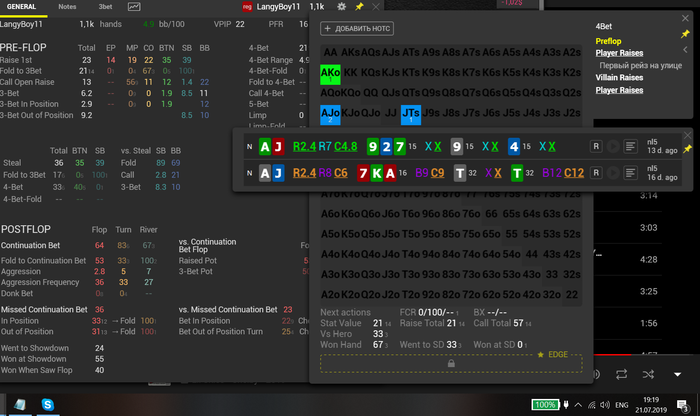Open the notepad app on the taskbar
Image resolution: width=700 pixels, height=416 pixels.
20,404
